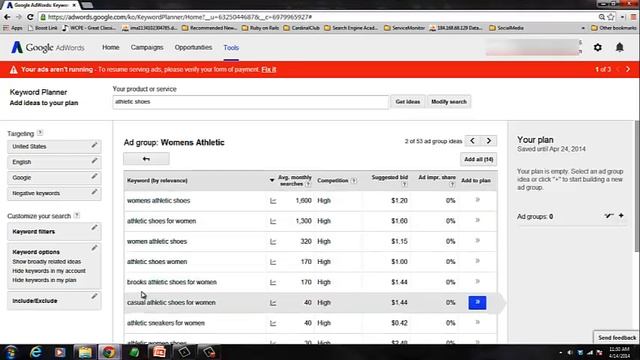640x360 pixels.
Task: Open the Recommended New bookmark folder
Action: tap(209, 28)
